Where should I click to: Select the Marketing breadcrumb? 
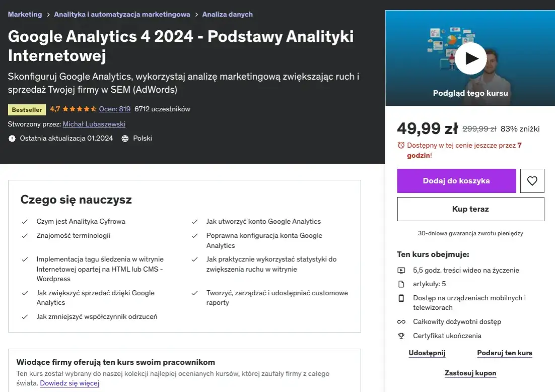click(x=25, y=15)
